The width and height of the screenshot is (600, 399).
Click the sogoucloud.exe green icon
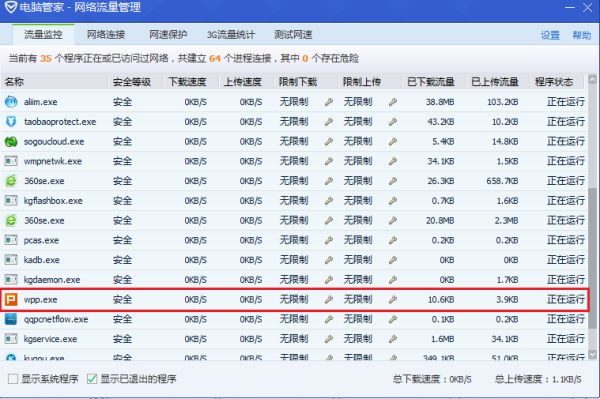click(x=11, y=142)
